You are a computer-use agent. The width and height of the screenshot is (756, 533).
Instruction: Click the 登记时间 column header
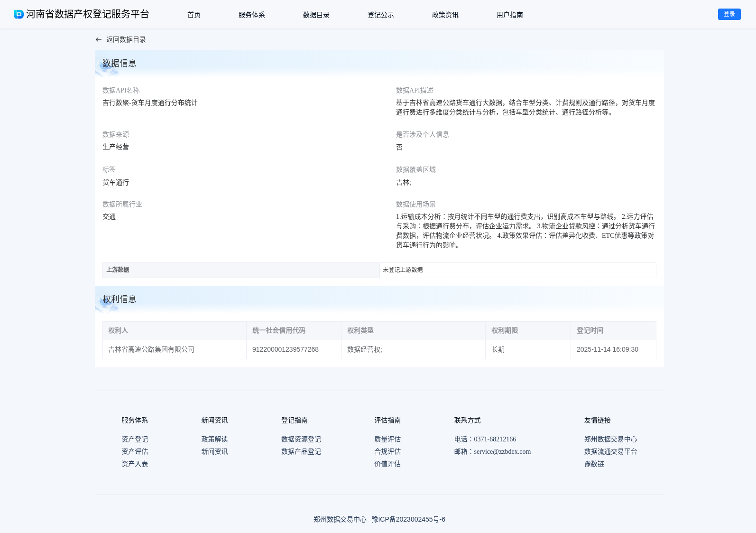(614, 331)
